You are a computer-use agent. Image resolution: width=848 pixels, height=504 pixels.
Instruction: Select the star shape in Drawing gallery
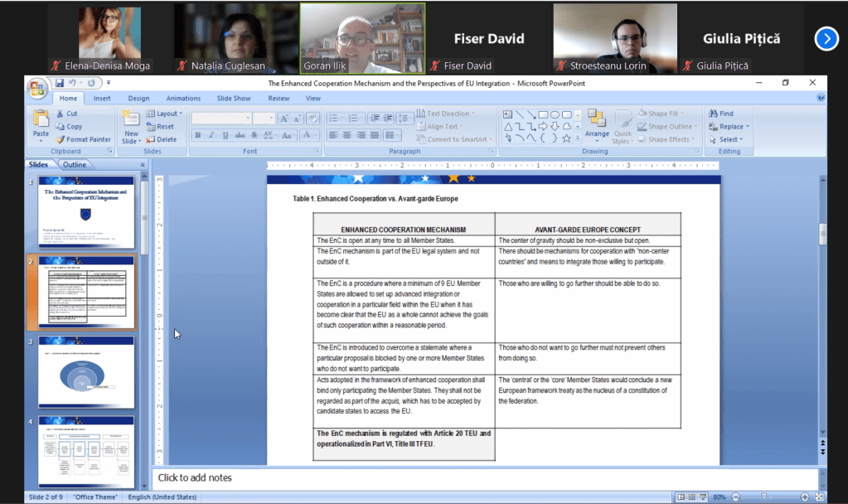(x=566, y=138)
